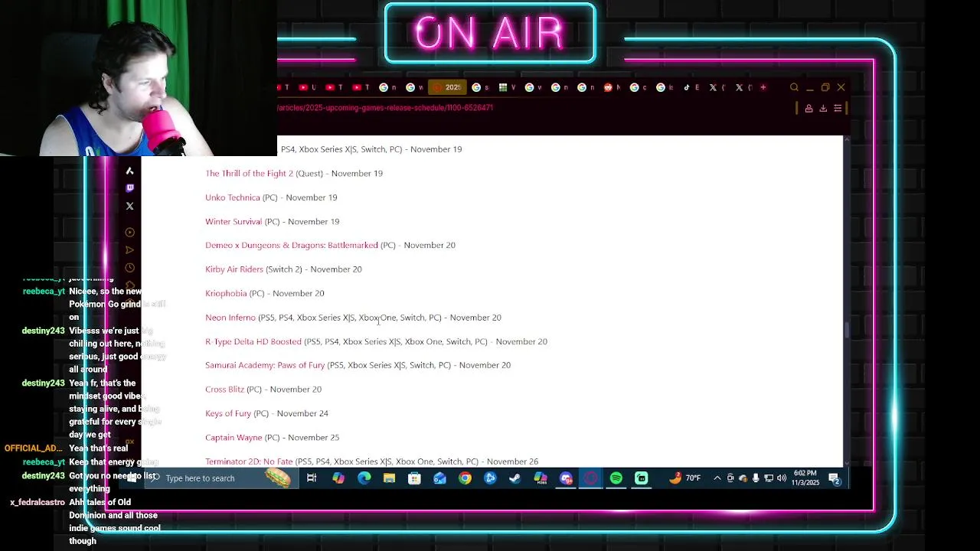
Task: Open Demeo x Dungeons & Dragons: Battlemarked link
Action: point(292,246)
